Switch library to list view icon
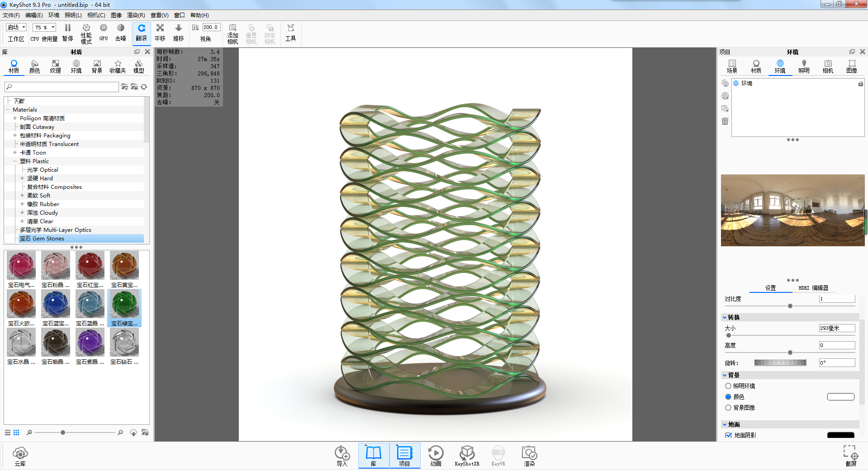The height and width of the screenshot is (470, 868). (8, 432)
